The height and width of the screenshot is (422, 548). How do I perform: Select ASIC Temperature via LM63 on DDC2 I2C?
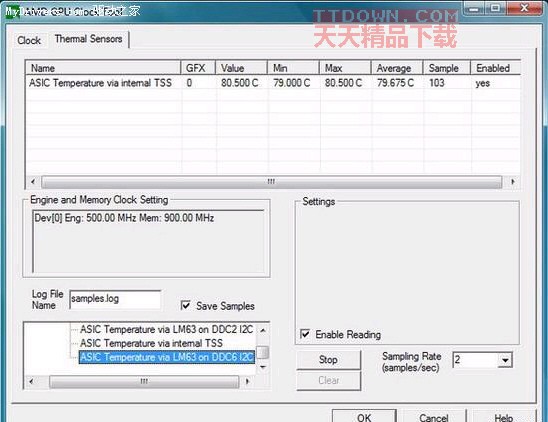(x=166, y=329)
